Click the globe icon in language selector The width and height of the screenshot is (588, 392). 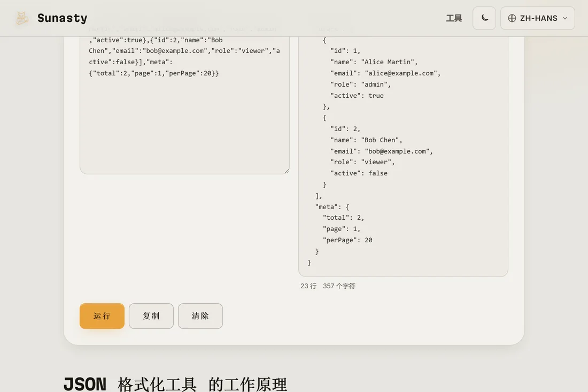point(512,18)
